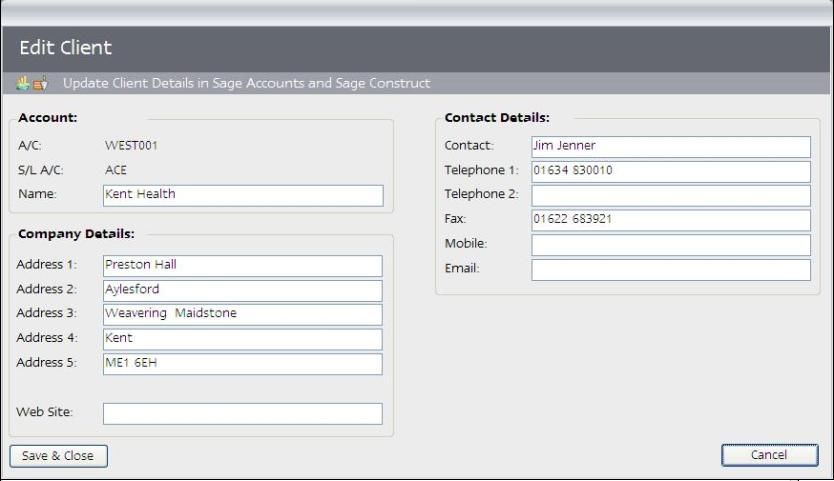
Task: Focus the empty Web Site field
Action: click(243, 413)
